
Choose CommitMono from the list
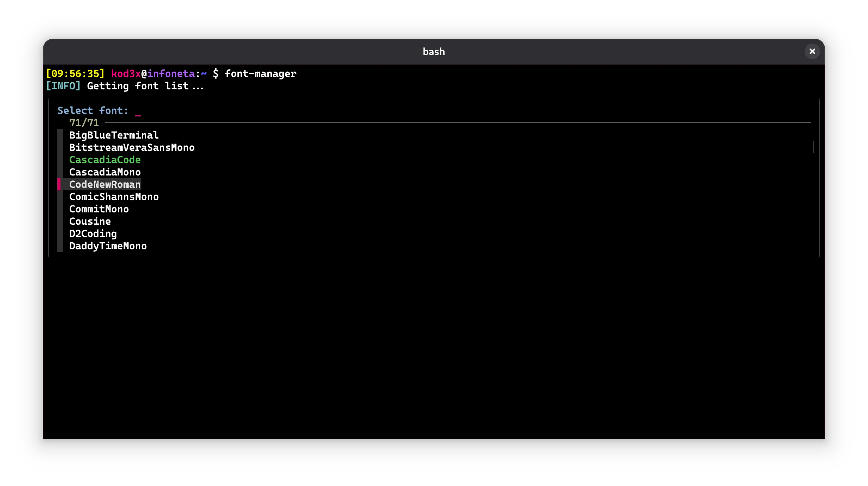99,209
